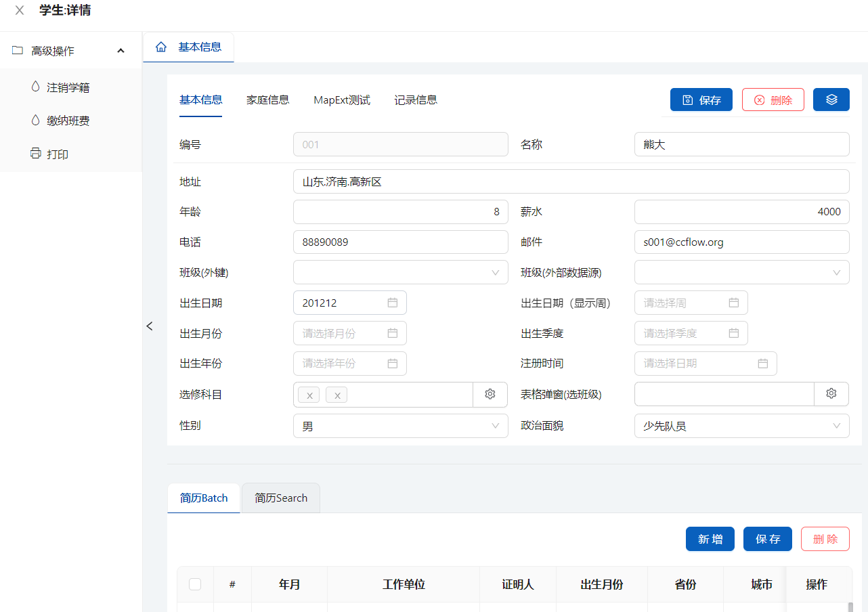Click the lower 保存 button above table
The height and width of the screenshot is (612, 868).
768,539
